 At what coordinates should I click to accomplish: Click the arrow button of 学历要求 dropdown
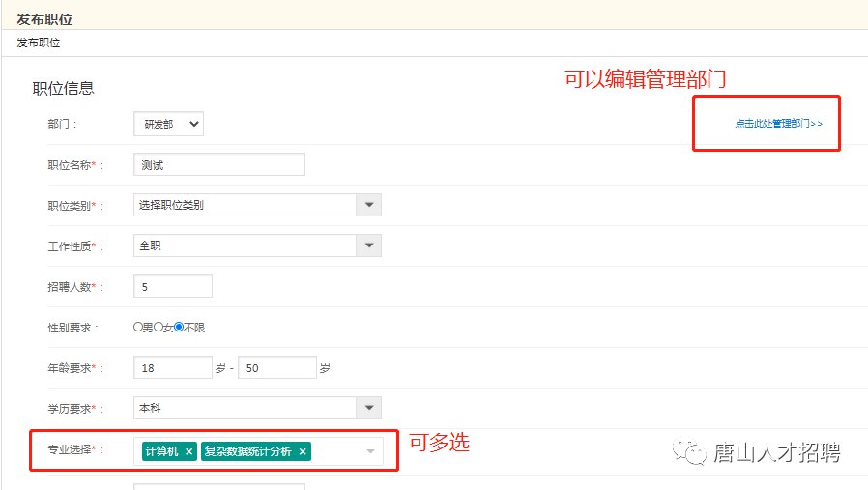[x=369, y=408]
